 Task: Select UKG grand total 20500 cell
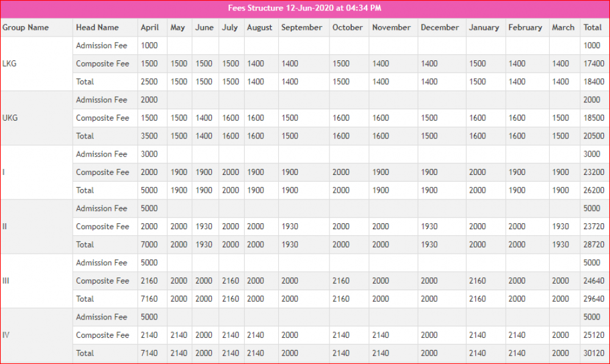coord(594,136)
